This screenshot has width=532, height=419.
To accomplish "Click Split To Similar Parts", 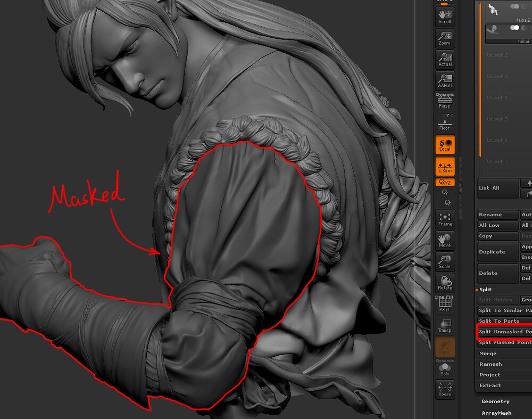I will (x=504, y=310).
